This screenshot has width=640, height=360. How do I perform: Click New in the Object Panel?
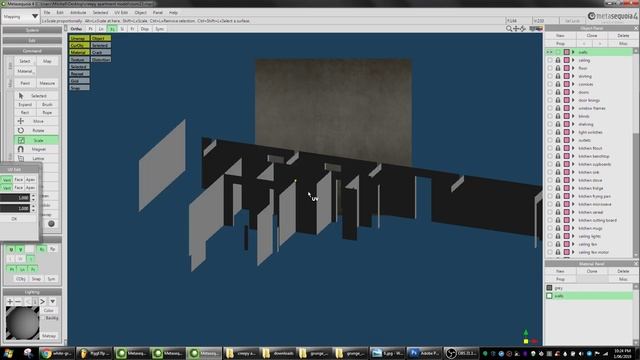click(560, 36)
